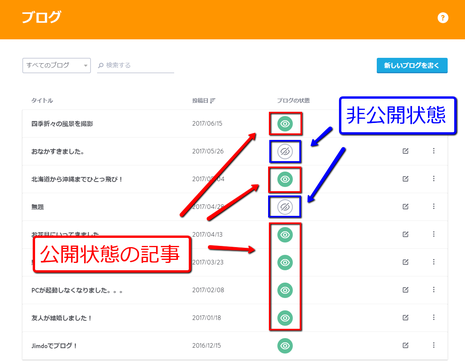The image size is (465, 362).
Task: Click the タイトル column header
Action: [x=42, y=100]
